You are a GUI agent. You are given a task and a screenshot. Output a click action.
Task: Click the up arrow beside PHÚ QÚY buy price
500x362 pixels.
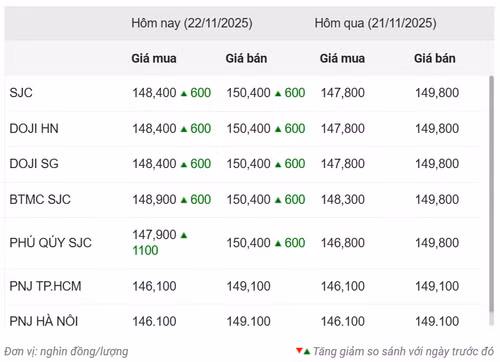click(x=184, y=236)
